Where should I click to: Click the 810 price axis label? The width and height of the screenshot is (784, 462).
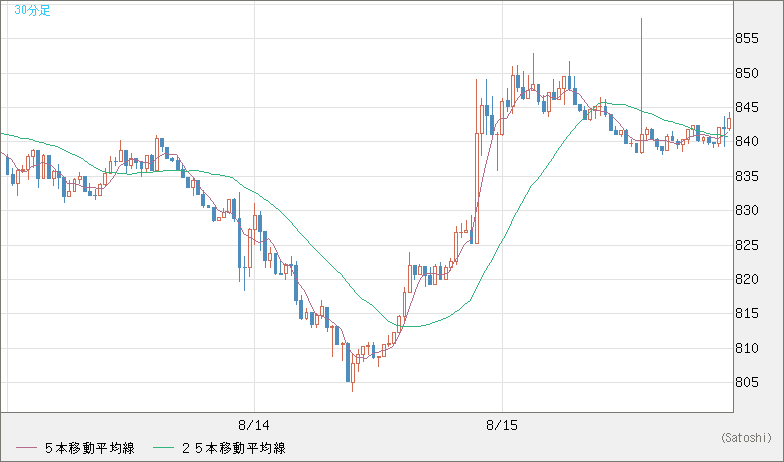coord(746,348)
